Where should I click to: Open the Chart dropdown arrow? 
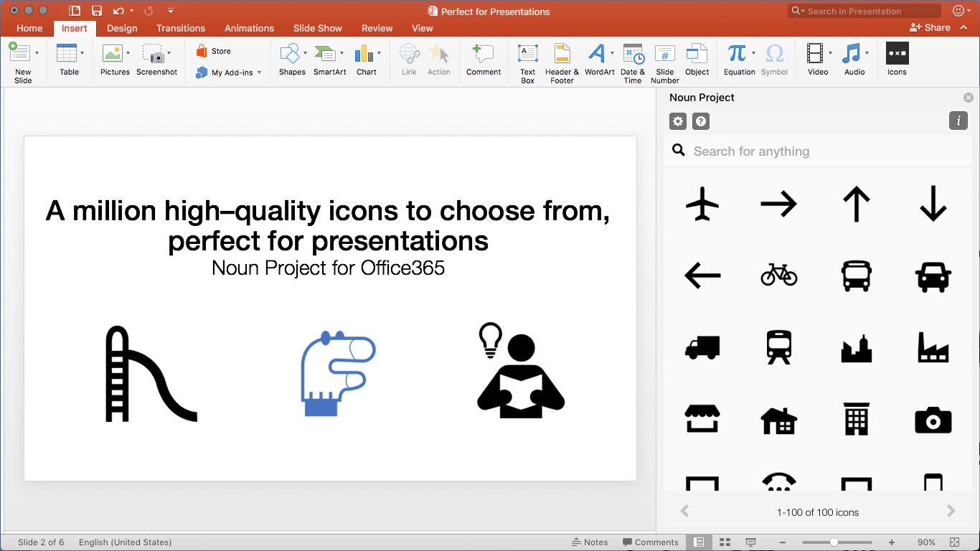(x=380, y=54)
